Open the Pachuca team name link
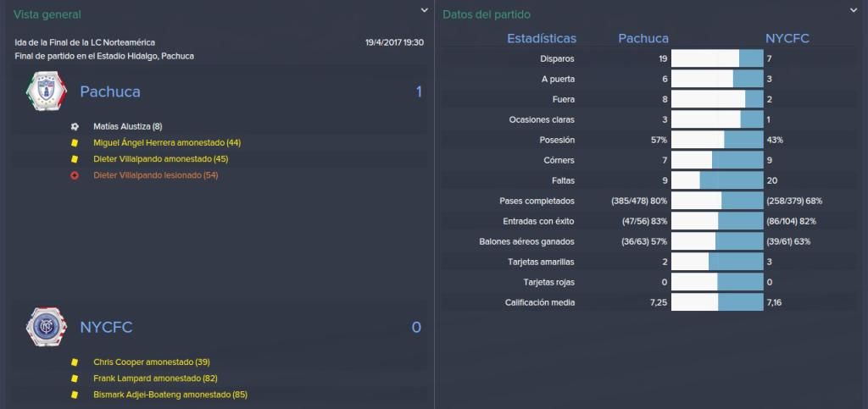This screenshot has height=409, width=868. (x=110, y=91)
